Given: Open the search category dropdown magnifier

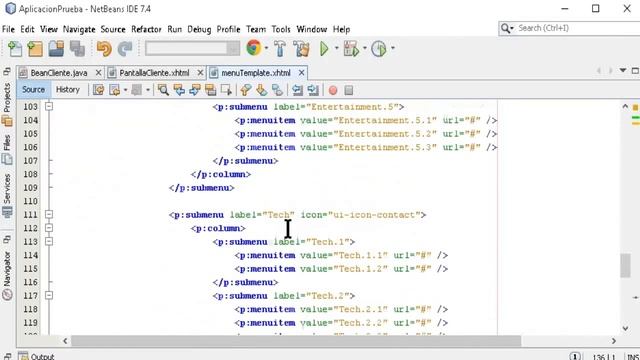Looking at the screenshot, I should click(507, 28).
